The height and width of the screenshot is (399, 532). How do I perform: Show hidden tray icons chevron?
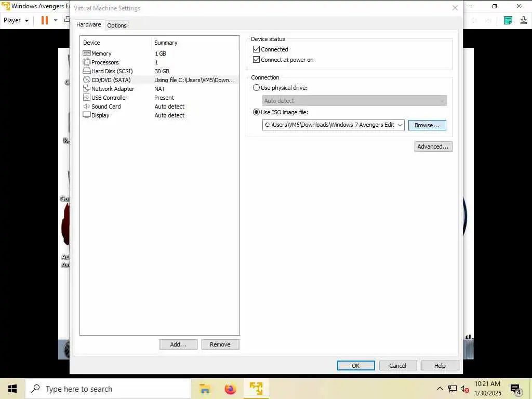[x=440, y=389]
